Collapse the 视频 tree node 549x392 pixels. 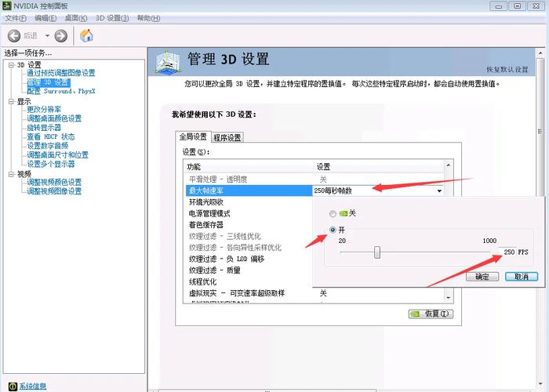pos(11,174)
